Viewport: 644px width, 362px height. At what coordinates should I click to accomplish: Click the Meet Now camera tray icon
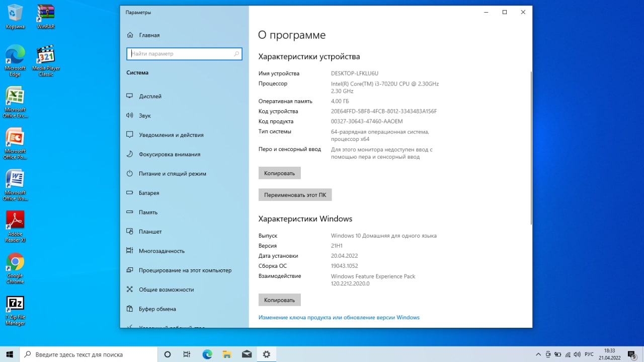coord(548,354)
